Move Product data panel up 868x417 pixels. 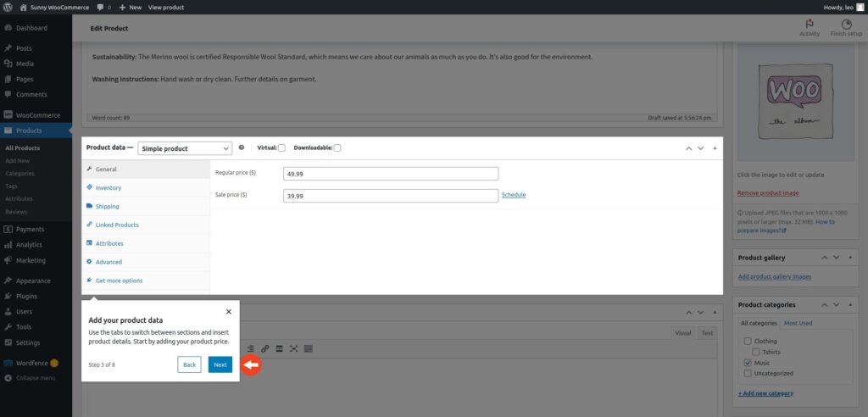pos(688,148)
